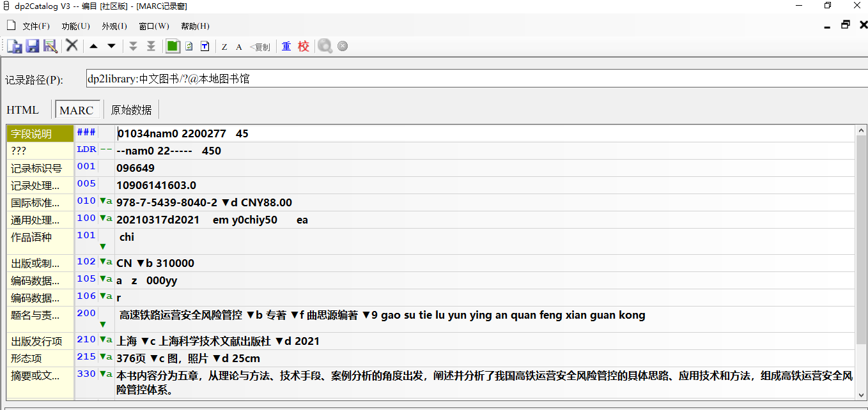Switch to the 原始数据 tab
This screenshot has height=410, width=868.
[x=131, y=110]
